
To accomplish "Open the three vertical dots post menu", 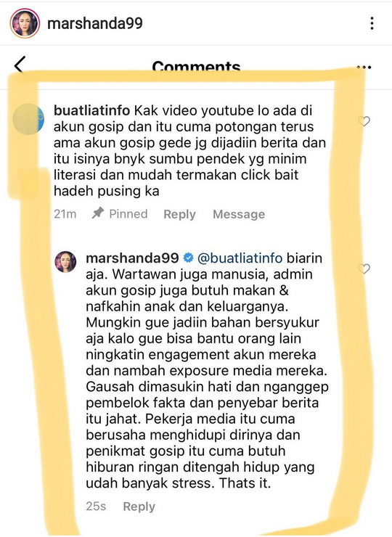I will (372, 23).
